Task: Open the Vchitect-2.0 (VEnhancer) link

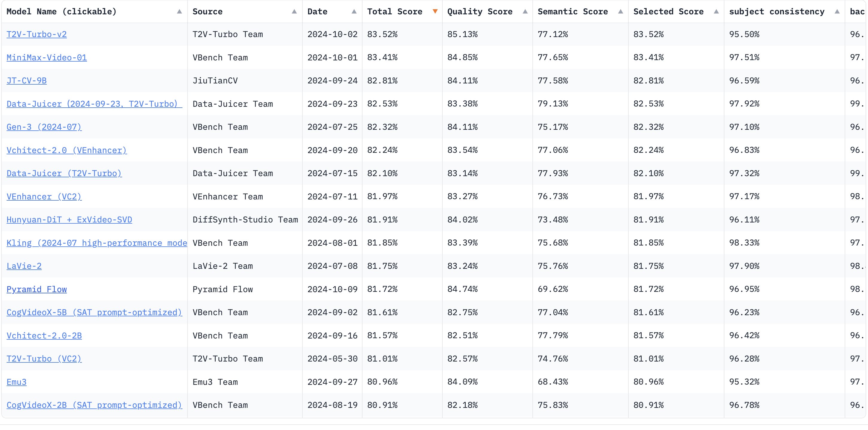Action: click(67, 150)
